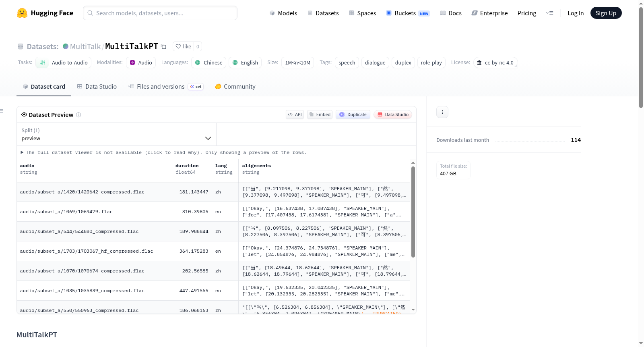Open Enterprise in the top navigation
Image resolution: width=644 pixels, height=347 pixels.
pos(490,13)
